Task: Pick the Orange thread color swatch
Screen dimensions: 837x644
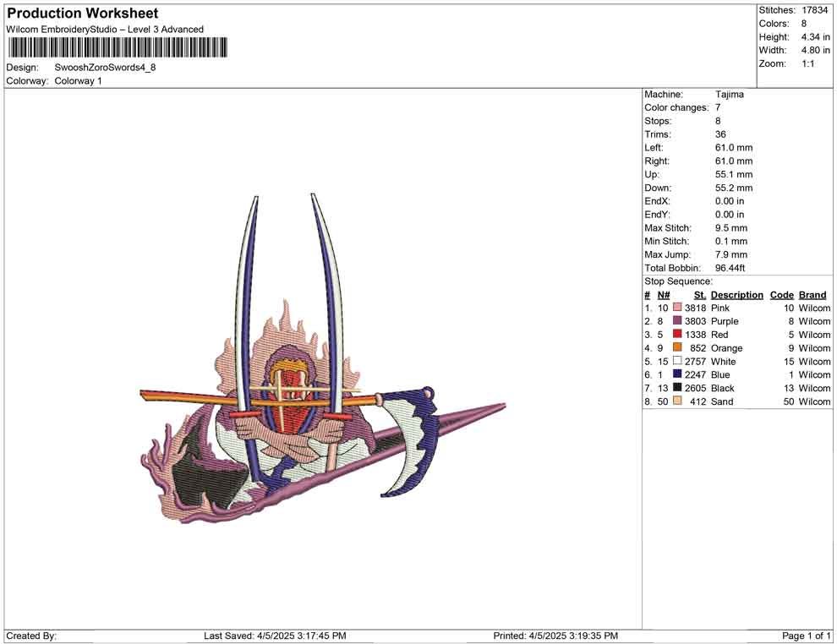Action: pos(677,348)
